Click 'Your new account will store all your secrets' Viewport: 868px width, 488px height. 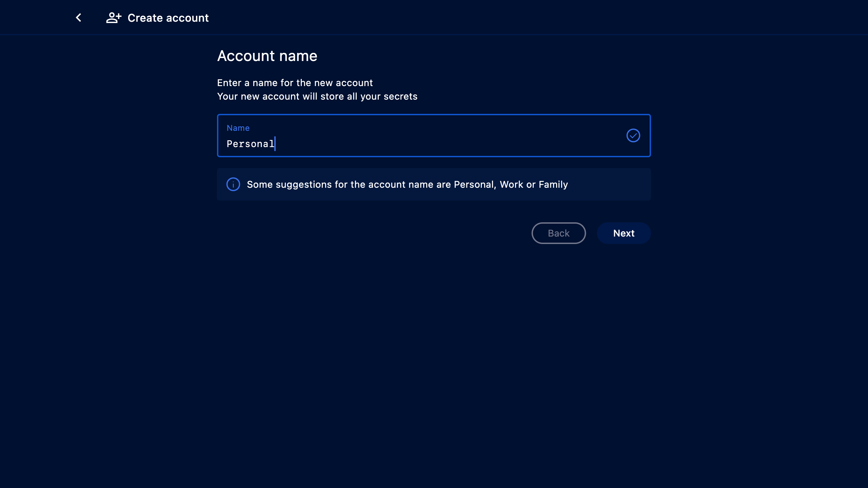[x=317, y=97]
